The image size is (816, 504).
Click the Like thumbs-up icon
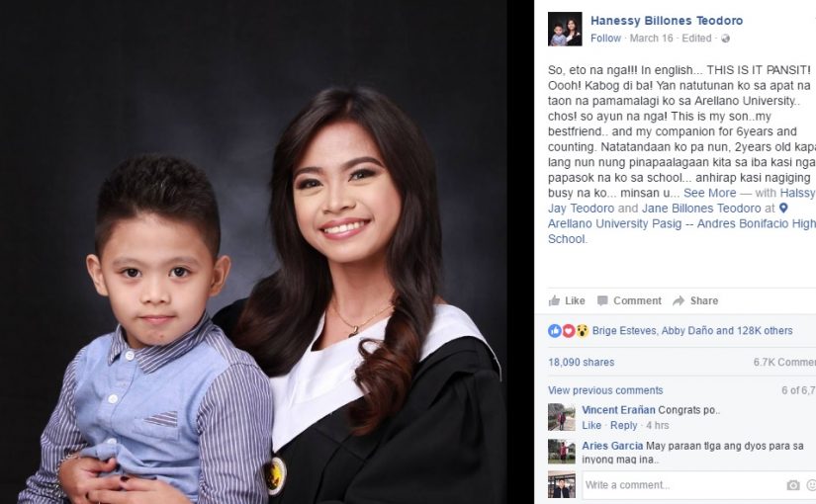point(554,300)
